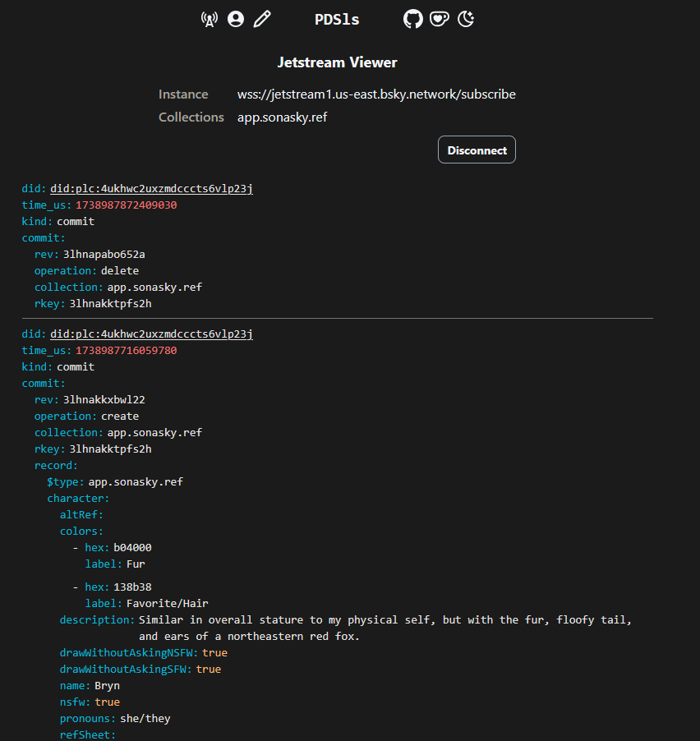The width and height of the screenshot is (700, 741).
Task: Click the Ko-fi donation cup icon
Action: click(x=440, y=19)
